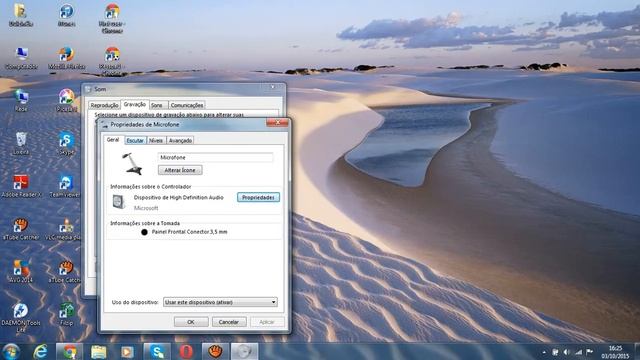640x360 pixels.
Task: Close the Propriedades de Microfone dialog
Action: pos(277,122)
